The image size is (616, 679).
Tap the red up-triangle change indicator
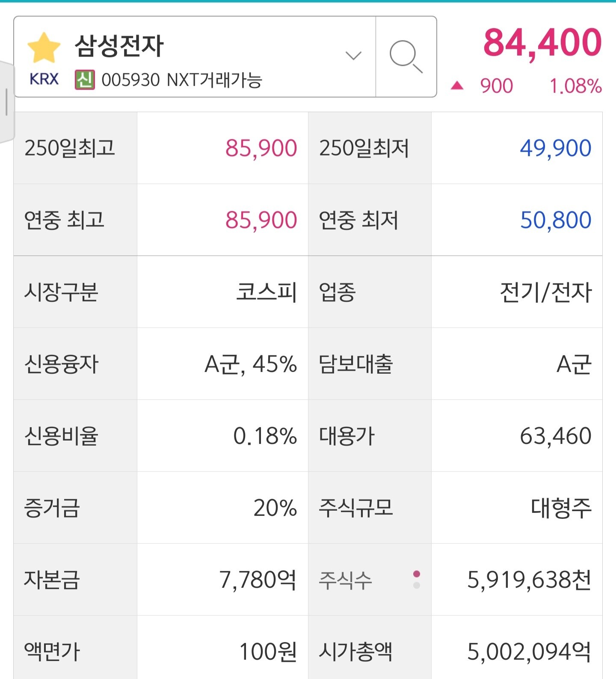coord(457,86)
